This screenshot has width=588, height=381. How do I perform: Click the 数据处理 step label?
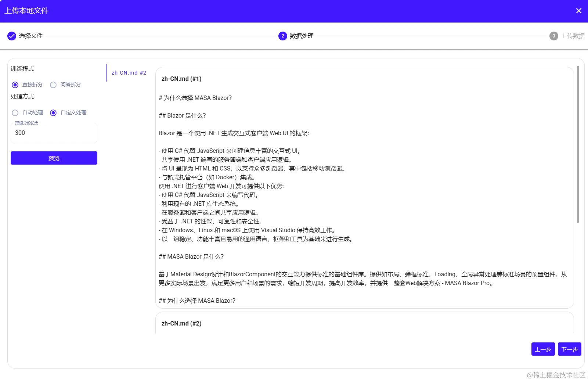point(302,36)
